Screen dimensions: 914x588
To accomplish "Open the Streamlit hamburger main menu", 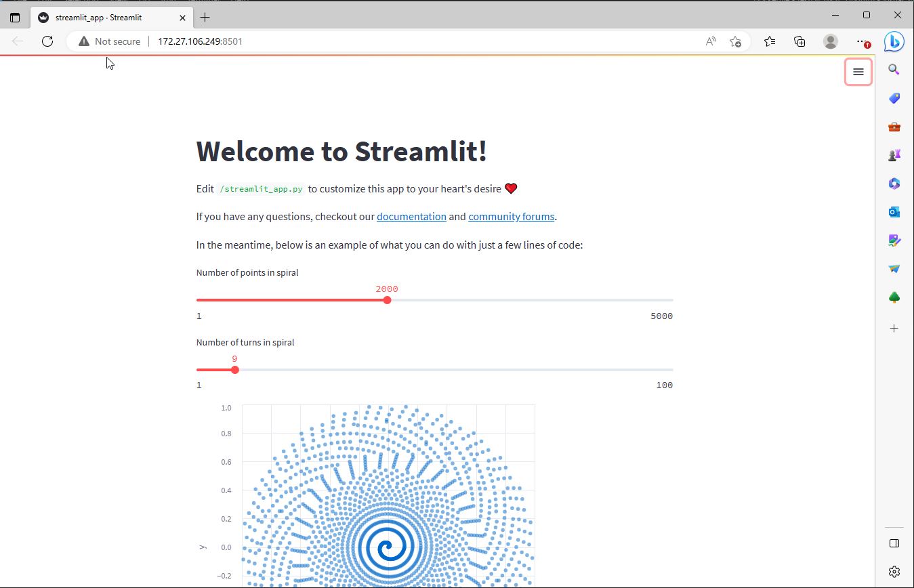I will pyautogui.click(x=858, y=72).
